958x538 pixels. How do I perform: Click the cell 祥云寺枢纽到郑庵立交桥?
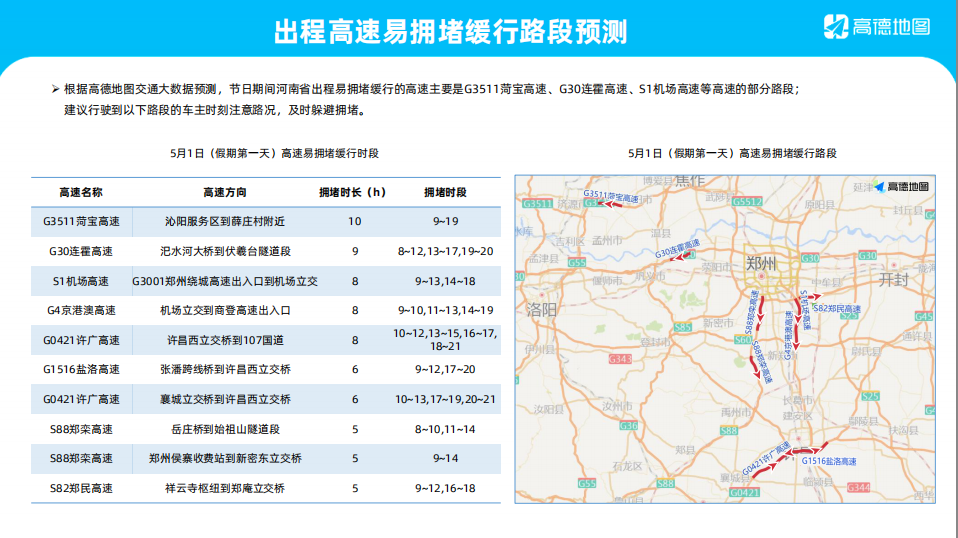(x=225, y=488)
